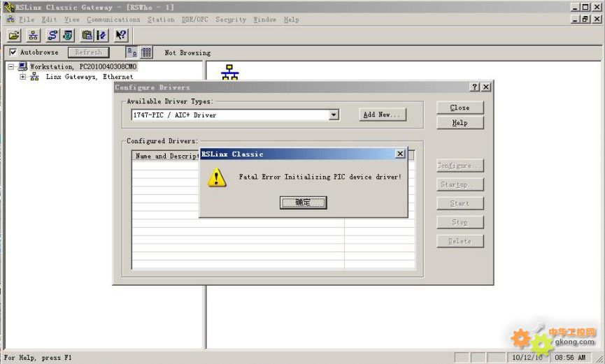Click the warning icon in error dialog
605x364 pixels.
pos(216,177)
